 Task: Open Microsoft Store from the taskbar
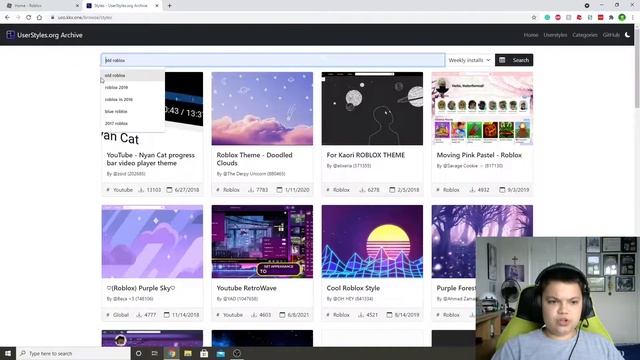pos(204,353)
